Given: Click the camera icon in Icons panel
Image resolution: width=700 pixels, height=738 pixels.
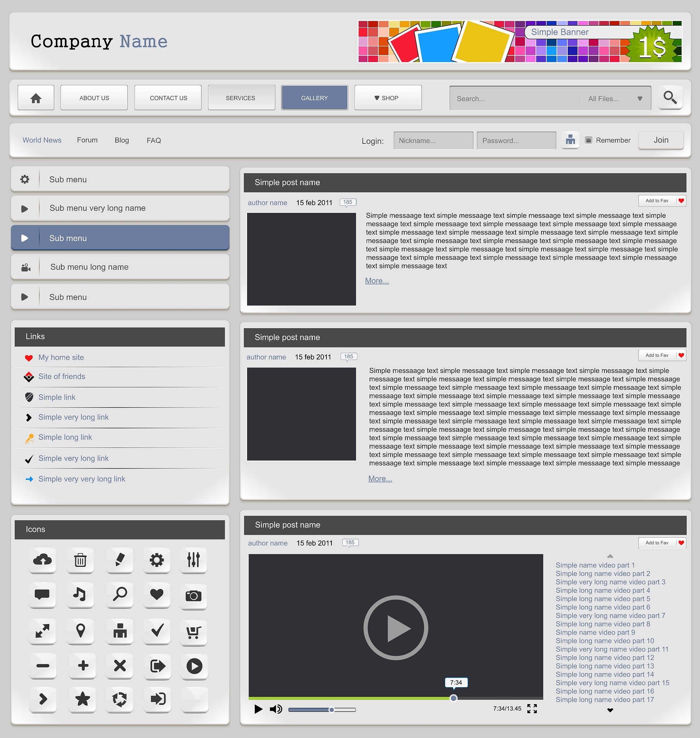Looking at the screenshot, I should (x=193, y=595).
